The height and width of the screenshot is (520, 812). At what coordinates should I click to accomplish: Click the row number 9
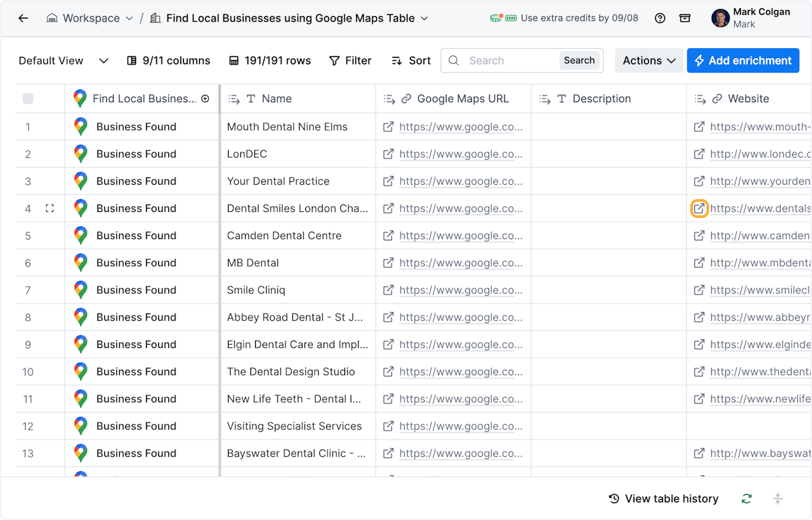tap(28, 345)
